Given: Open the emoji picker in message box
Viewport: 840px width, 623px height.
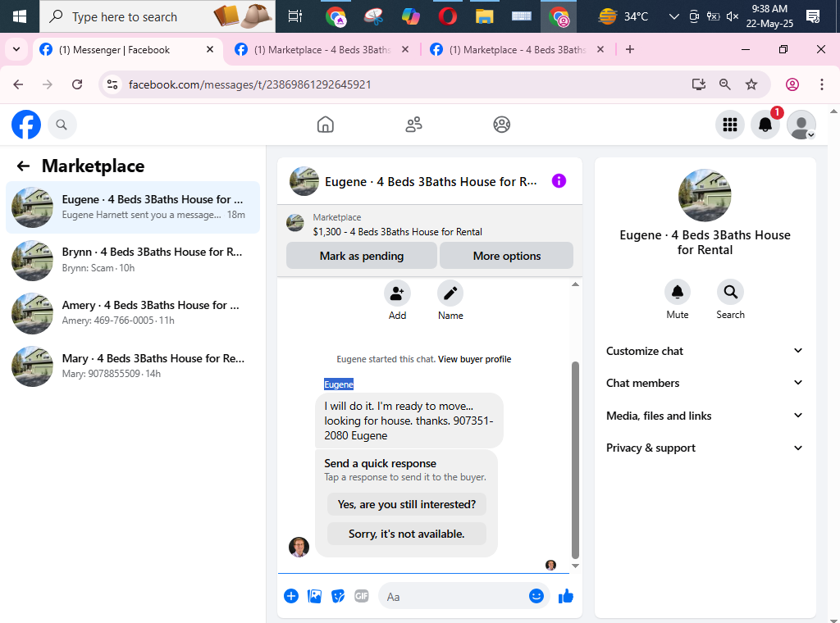Looking at the screenshot, I should (x=536, y=596).
